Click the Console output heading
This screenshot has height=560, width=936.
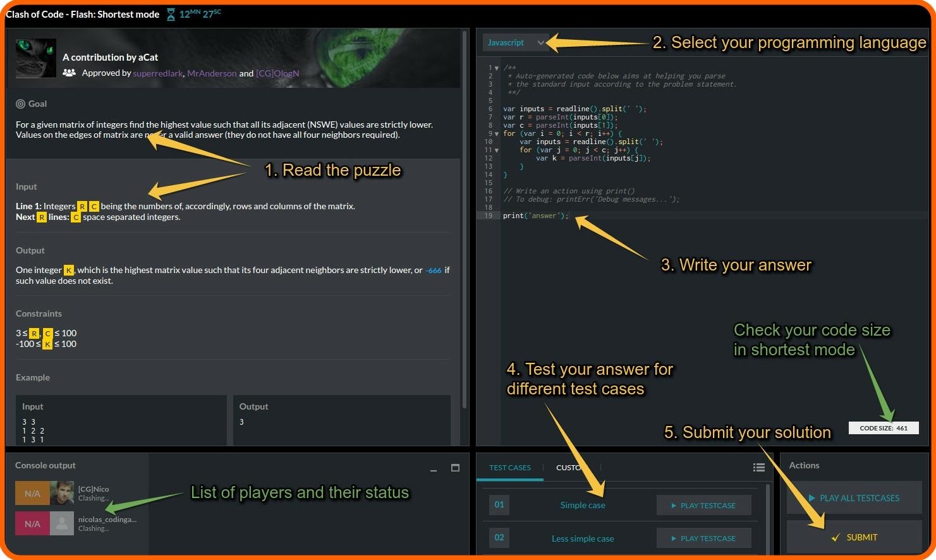tap(46, 465)
